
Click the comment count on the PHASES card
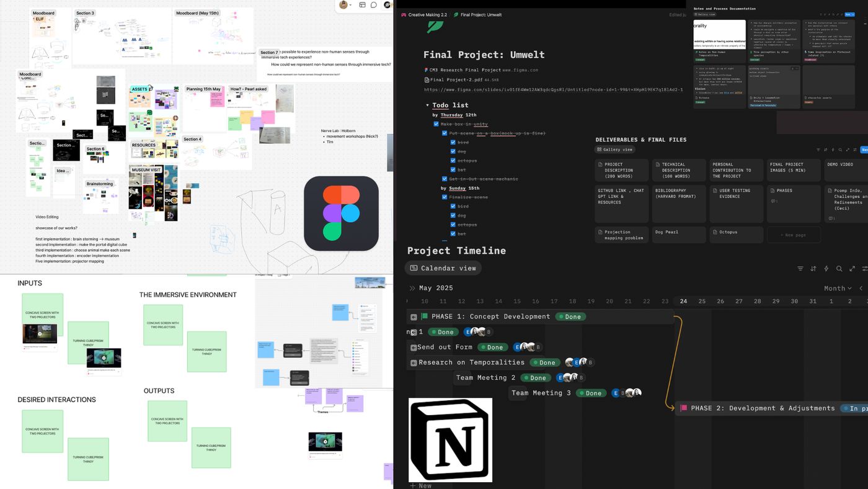(x=774, y=201)
